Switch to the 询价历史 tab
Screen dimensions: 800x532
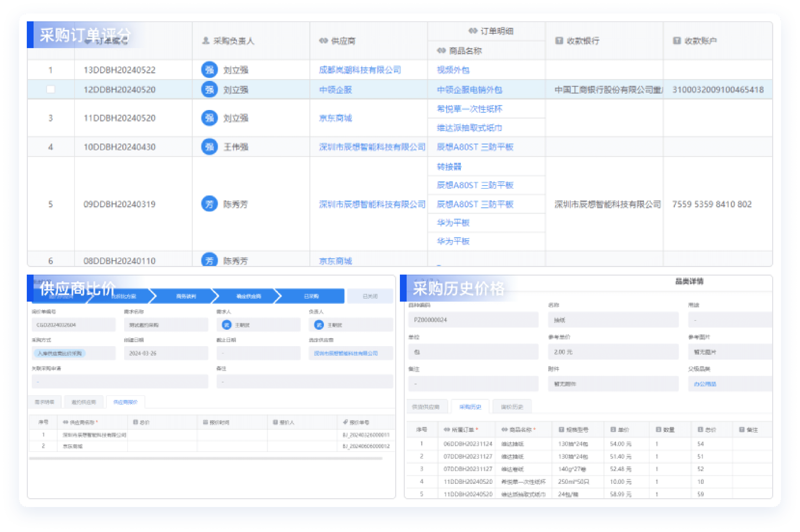pos(512,407)
